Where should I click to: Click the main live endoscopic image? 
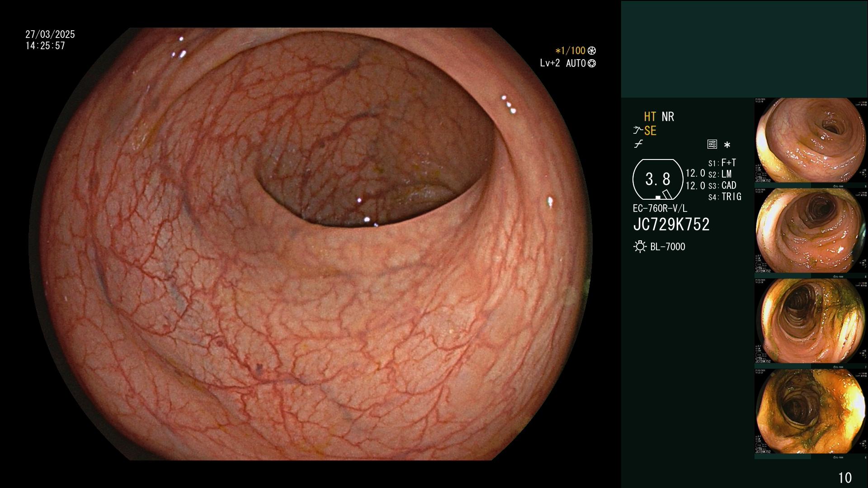(x=311, y=244)
